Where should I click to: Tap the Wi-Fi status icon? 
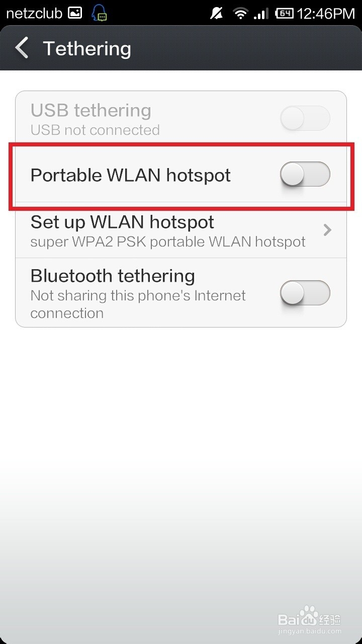(241, 14)
